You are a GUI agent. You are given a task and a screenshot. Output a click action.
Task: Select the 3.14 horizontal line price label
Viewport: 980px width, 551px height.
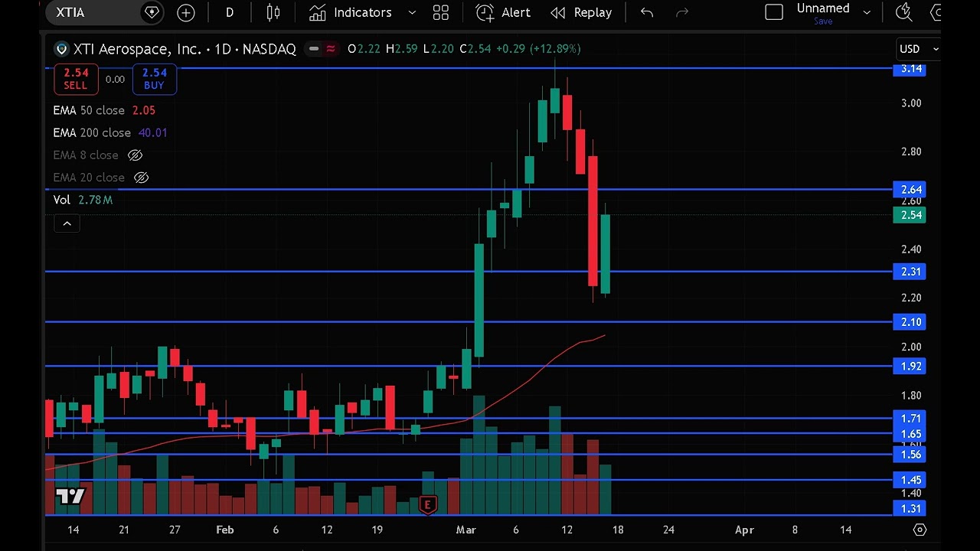click(911, 69)
